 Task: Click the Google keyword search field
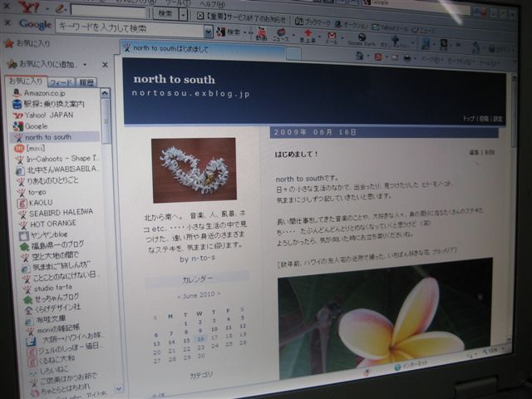[130, 28]
